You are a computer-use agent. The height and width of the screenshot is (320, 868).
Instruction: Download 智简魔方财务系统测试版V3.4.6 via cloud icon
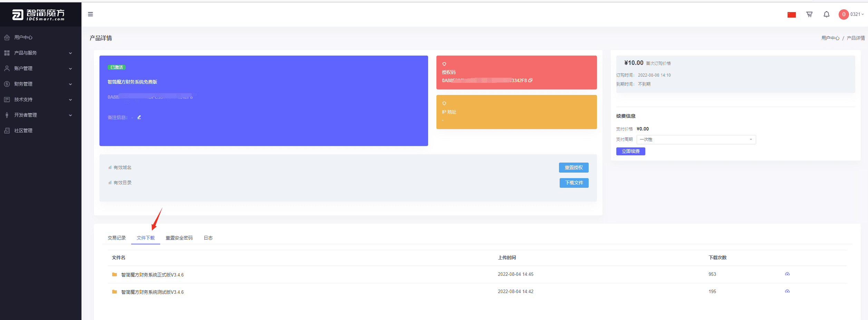[787, 291]
